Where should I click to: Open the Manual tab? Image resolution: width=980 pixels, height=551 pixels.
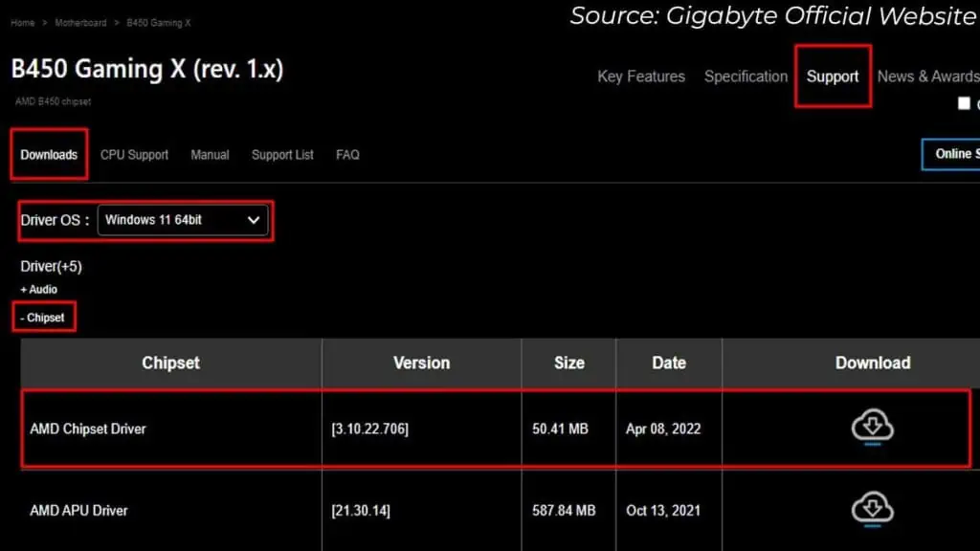210,155
